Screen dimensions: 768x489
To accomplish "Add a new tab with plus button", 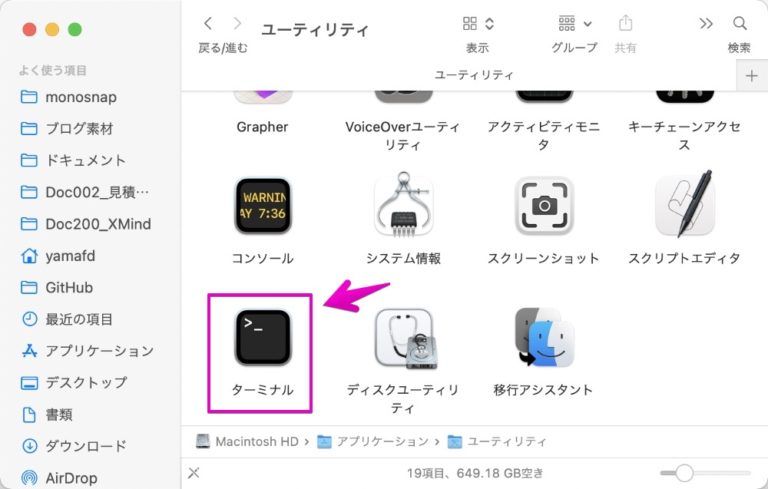I will [x=751, y=76].
